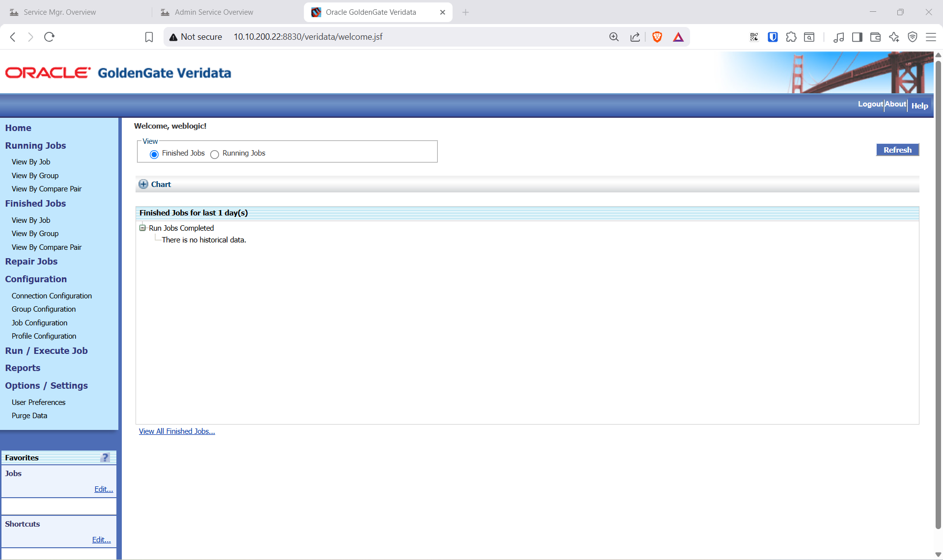Click the browser address bar URL
Screen dimensions: 943x560
(x=308, y=37)
